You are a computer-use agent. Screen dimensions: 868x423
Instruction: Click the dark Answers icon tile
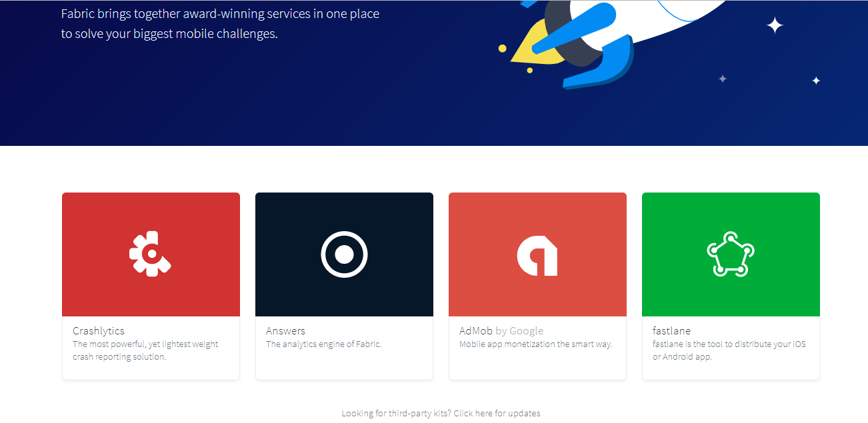(344, 254)
